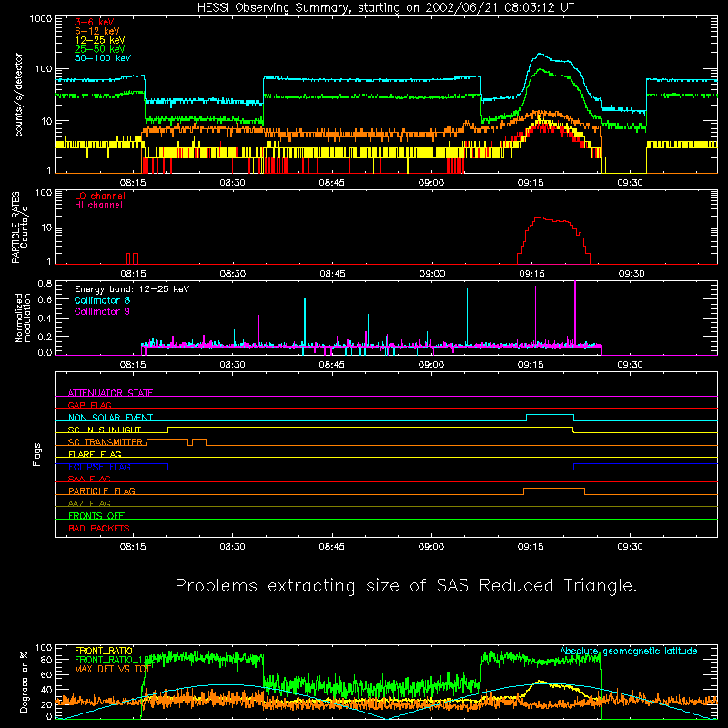Select the FLARE_FLAG label
728x728 pixels.
coord(95,454)
